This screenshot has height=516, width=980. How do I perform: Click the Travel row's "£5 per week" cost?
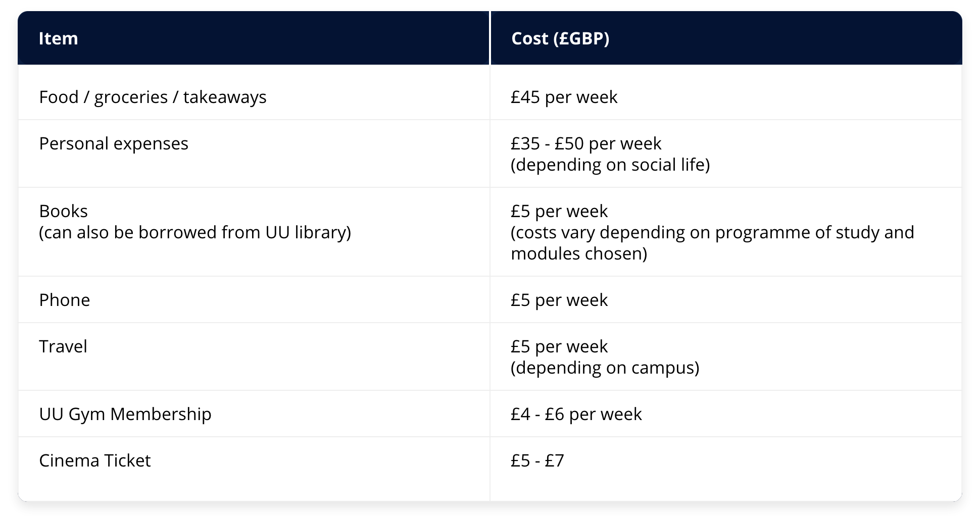click(x=559, y=346)
